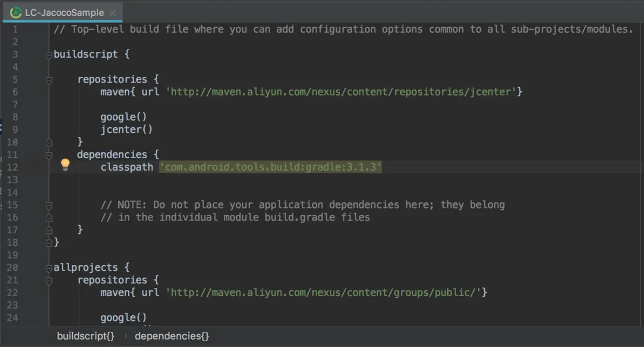Click fold end marker on line 10

pos(49,142)
